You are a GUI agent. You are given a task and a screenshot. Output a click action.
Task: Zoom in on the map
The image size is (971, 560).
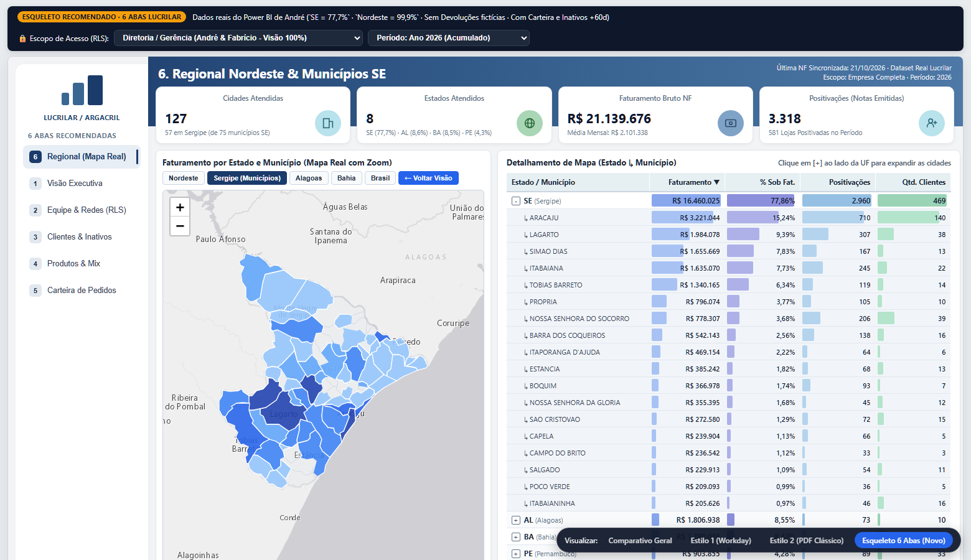pyautogui.click(x=180, y=207)
